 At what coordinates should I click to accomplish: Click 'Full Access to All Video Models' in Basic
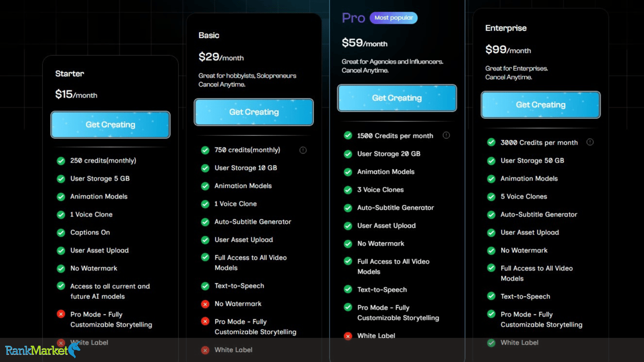pos(251,263)
